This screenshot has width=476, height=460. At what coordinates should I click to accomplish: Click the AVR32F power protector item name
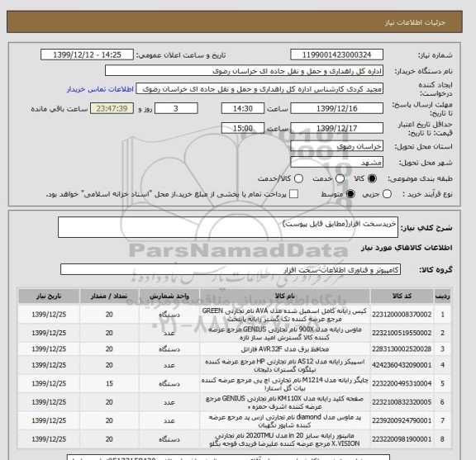[x=285, y=349]
